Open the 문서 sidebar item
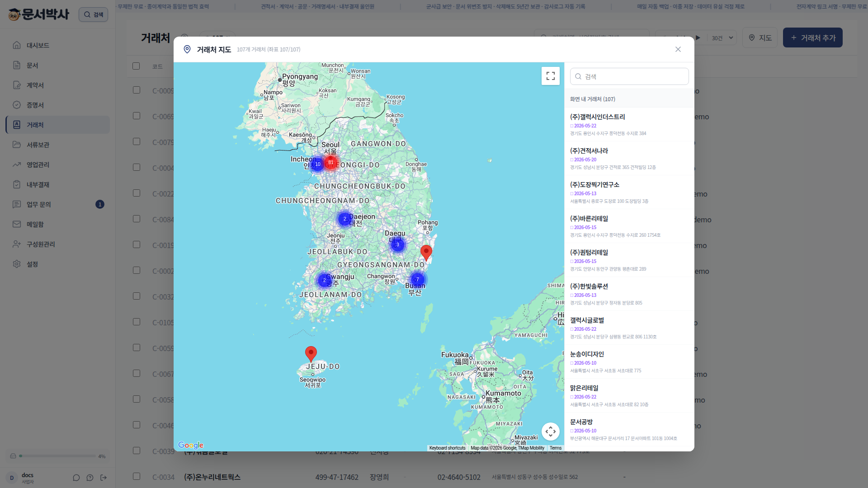 57,65
